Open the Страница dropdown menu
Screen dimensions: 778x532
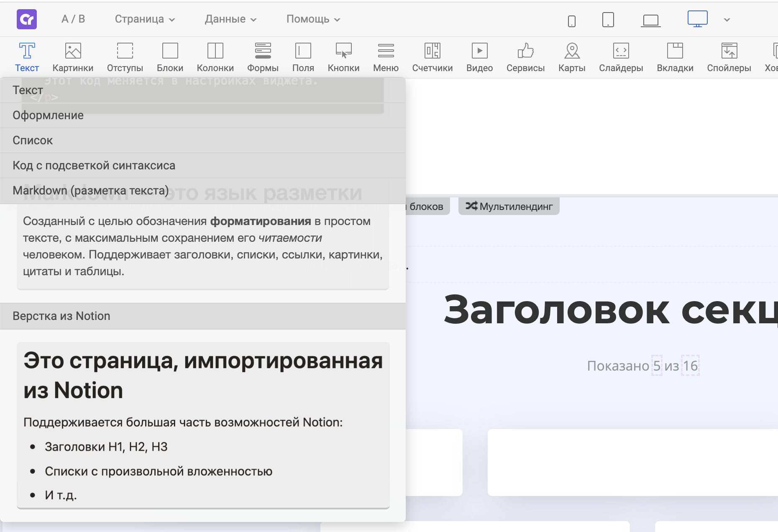(x=145, y=19)
